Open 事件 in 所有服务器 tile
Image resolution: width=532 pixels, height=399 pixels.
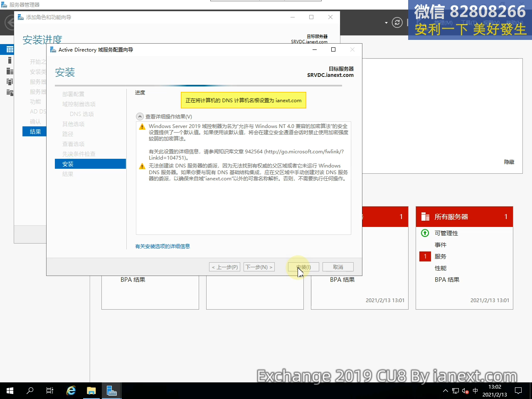point(441,245)
